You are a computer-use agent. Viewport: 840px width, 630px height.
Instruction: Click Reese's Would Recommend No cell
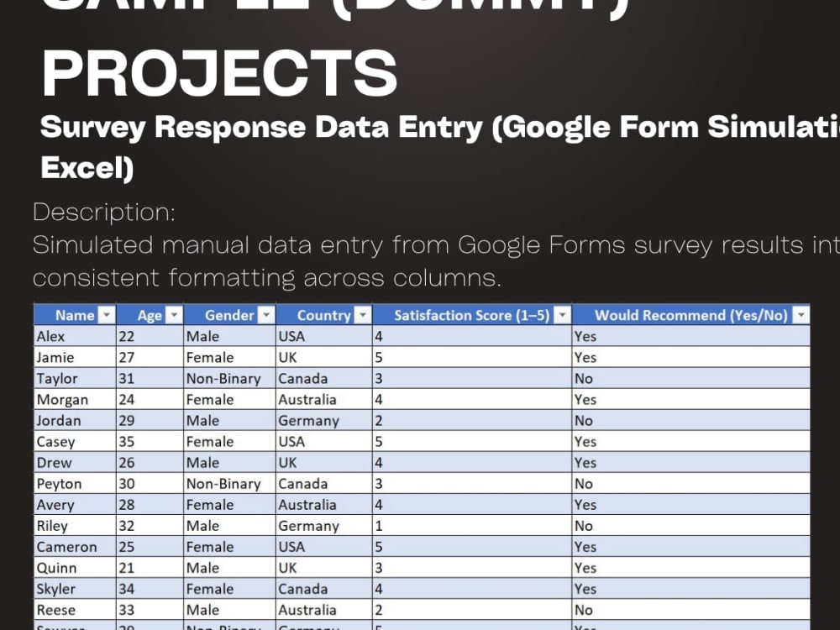coord(690,610)
